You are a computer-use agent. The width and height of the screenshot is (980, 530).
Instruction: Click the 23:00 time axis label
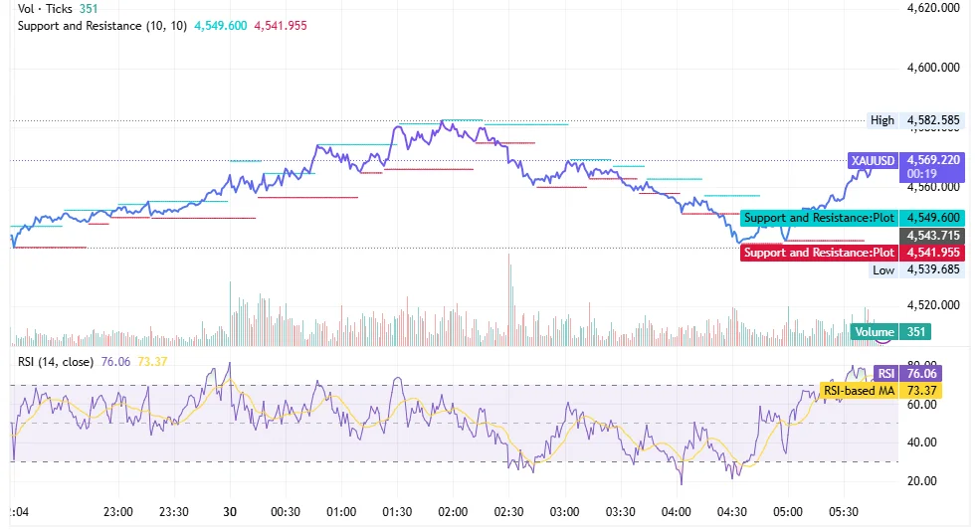coord(118,512)
